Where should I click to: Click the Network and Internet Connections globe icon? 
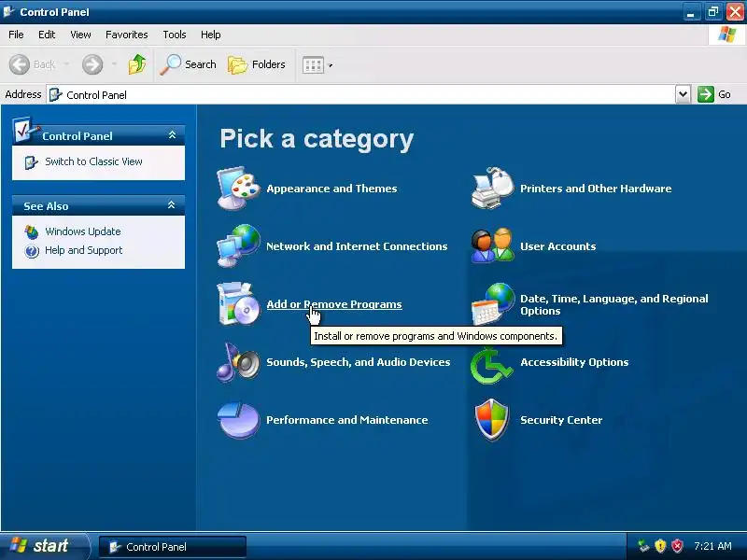tap(238, 245)
